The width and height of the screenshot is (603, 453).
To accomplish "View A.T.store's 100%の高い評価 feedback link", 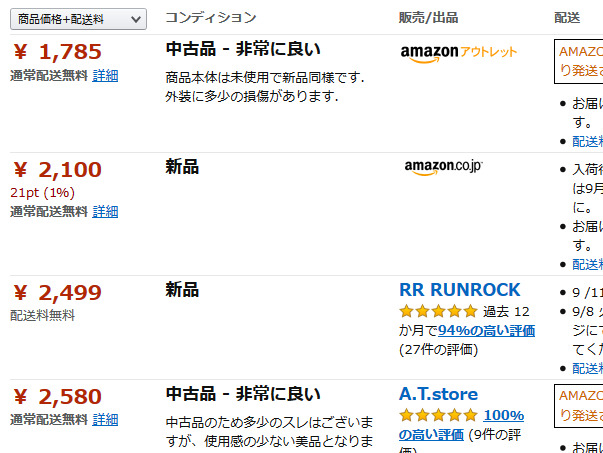I will pos(461,424).
